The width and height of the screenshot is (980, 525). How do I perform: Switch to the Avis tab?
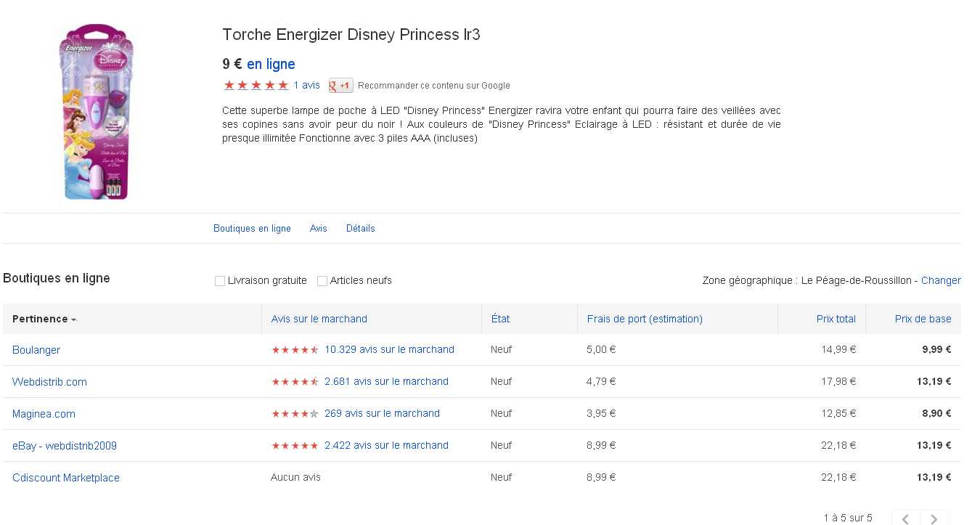tap(318, 229)
